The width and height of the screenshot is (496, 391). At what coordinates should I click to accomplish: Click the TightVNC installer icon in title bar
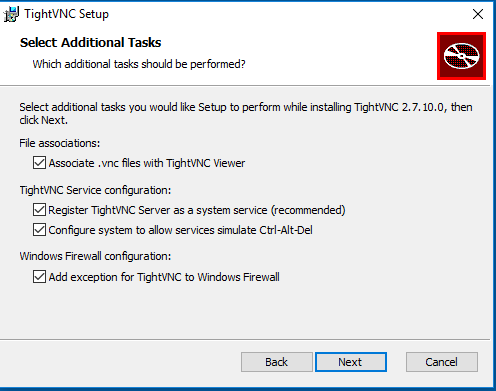(x=11, y=14)
